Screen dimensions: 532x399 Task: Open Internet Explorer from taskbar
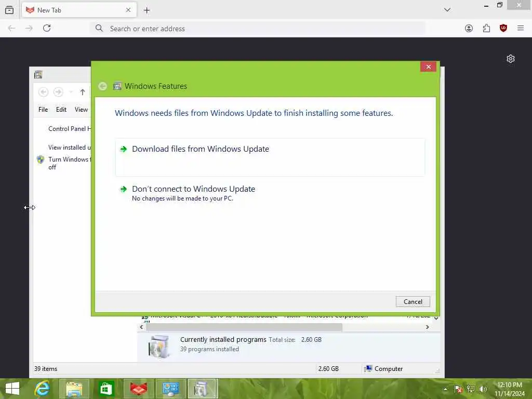coord(43,389)
